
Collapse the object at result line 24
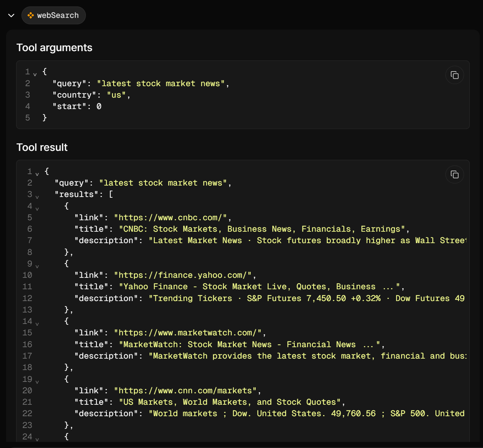click(37, 439)
